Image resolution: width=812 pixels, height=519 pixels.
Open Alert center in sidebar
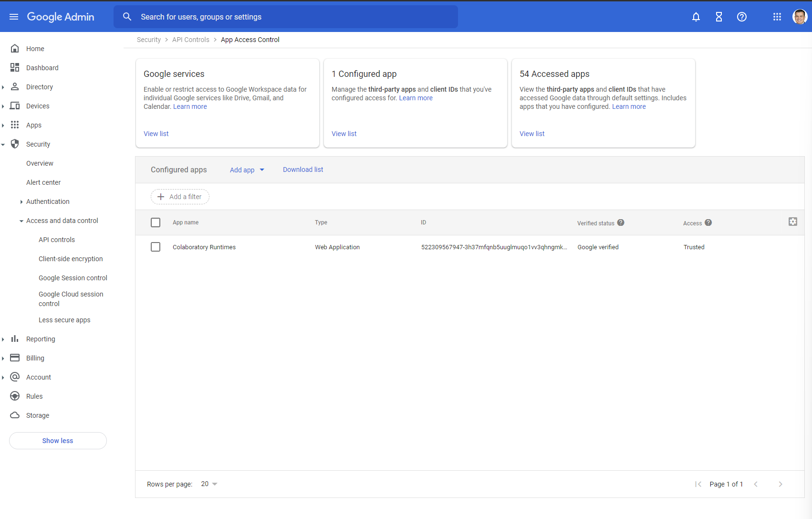pos(43,182)
